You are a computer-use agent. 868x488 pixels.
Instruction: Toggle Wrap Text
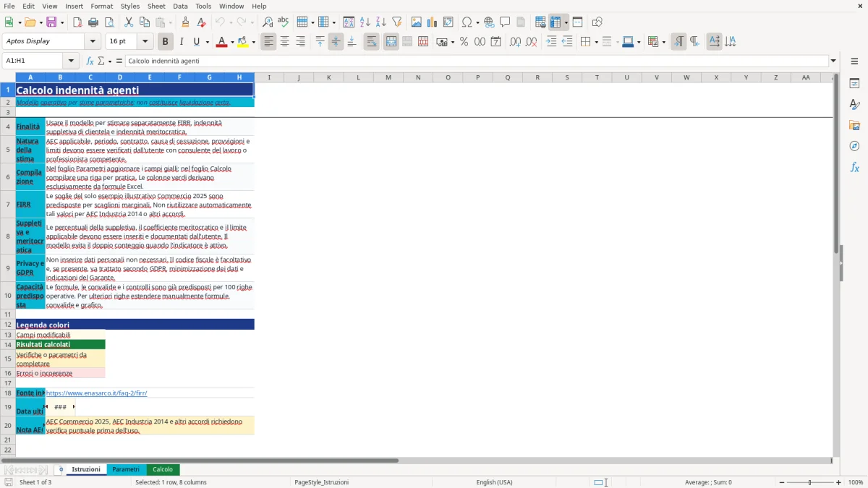point(372,42)
